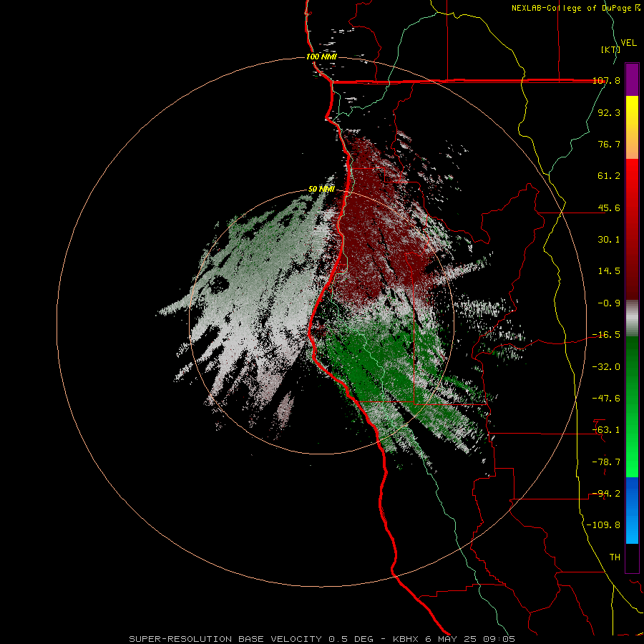Pick the yellow-orange segment of color bar
Viewport: 644px width, 644px height.
[x=632, y=127]
